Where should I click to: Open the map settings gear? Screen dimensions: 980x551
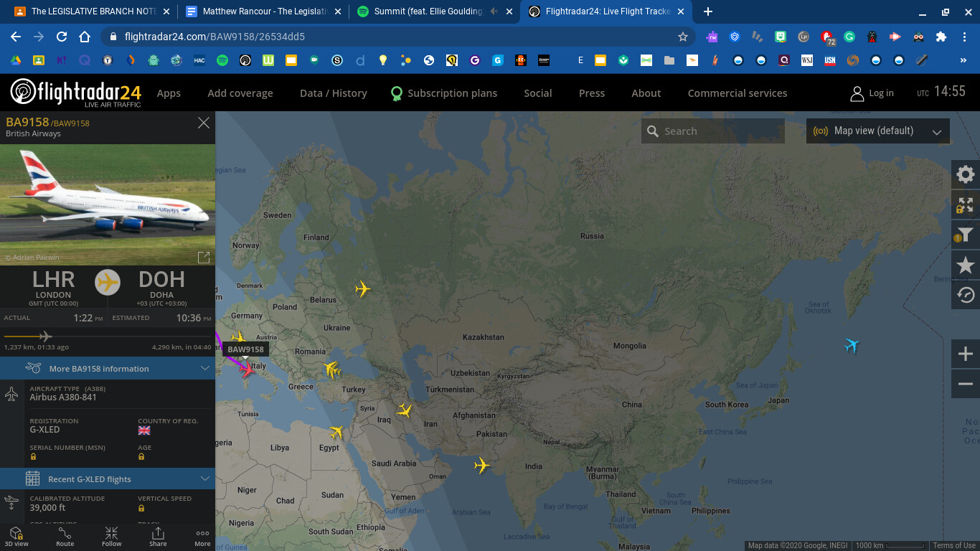point(966,174)
